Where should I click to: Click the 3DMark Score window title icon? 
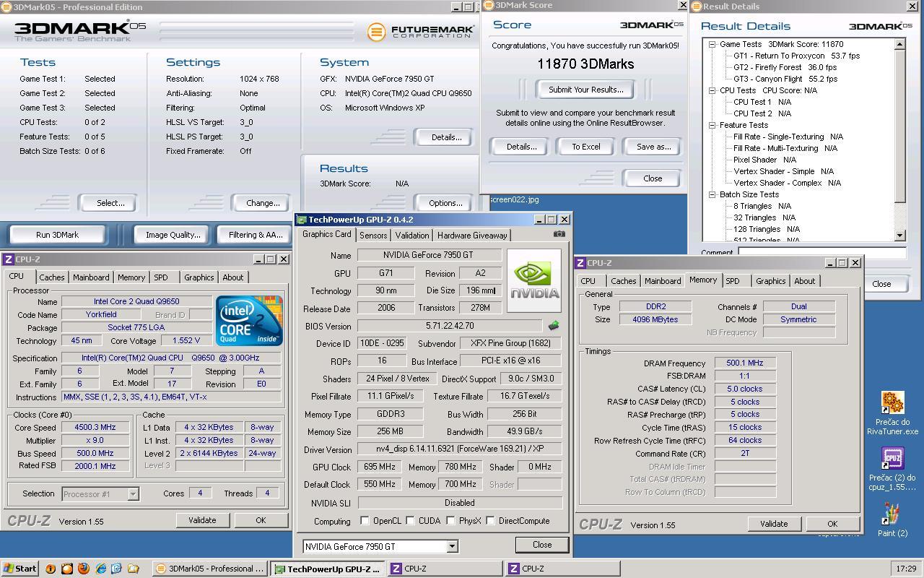point(488,5)
